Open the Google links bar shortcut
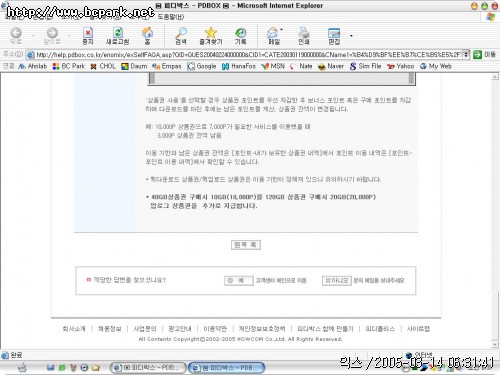500x375 pixels. tap(202, 66)
